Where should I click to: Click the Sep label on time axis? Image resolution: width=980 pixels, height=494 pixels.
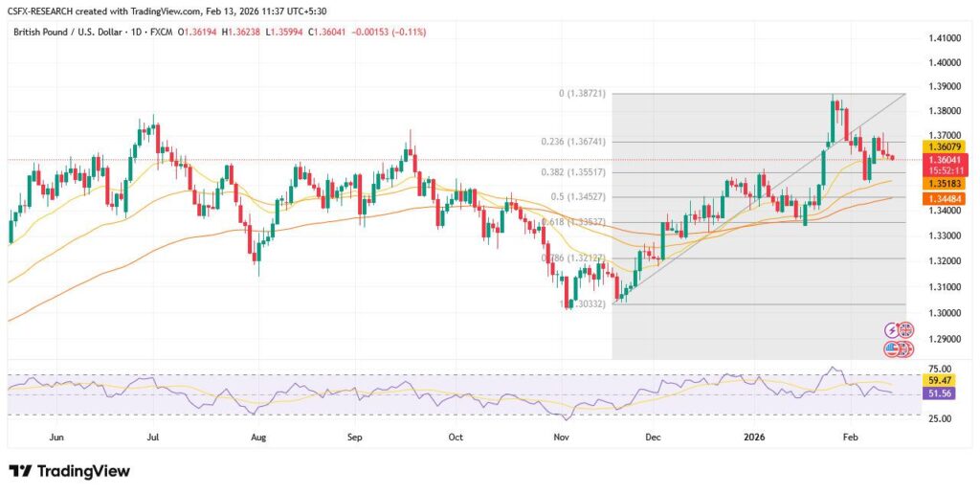point(356,436)
